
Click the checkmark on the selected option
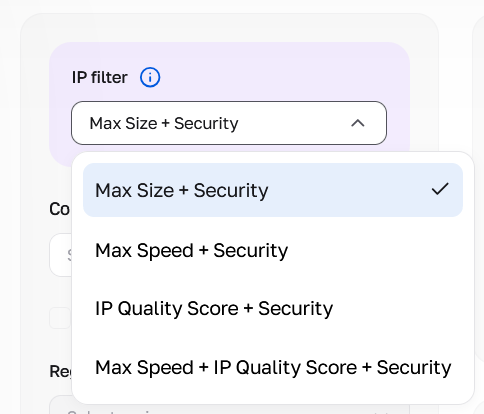point(440,189)
